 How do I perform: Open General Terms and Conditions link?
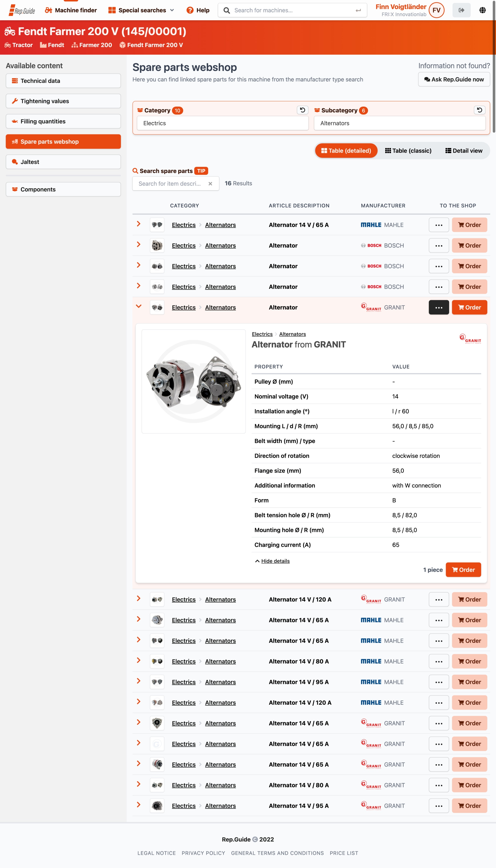tap(277, 853)
